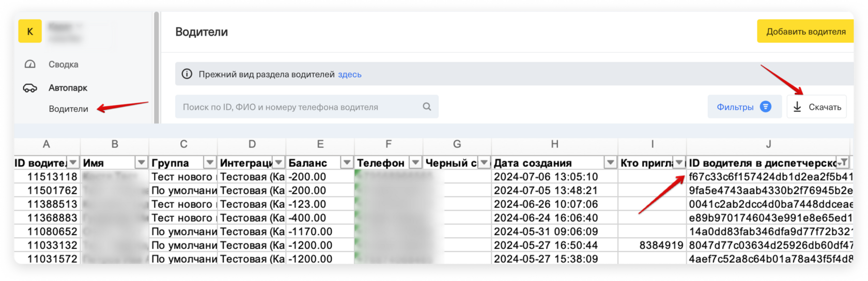Image resolution: width=868 pixels, height=281 pixels.
Task: Follow the здесь link
Action: [x=349, y=75]
